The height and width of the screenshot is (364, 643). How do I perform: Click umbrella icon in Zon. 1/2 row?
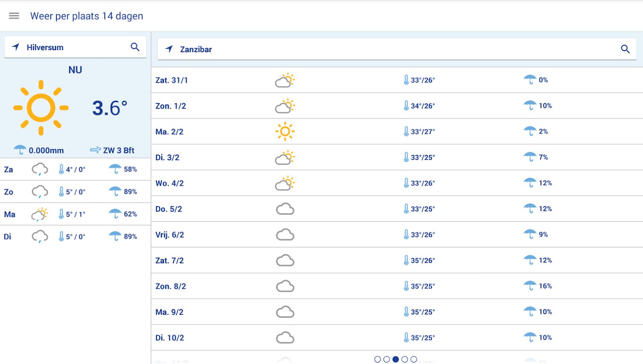530,106
